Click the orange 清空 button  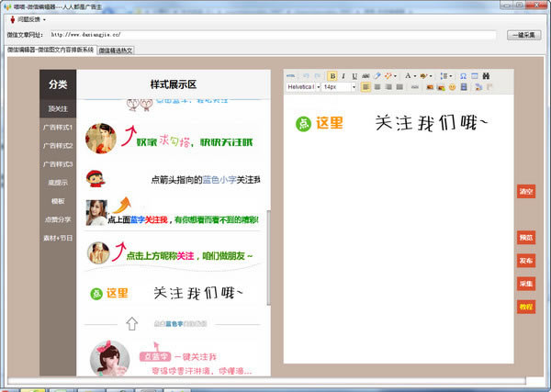point(525,191)
